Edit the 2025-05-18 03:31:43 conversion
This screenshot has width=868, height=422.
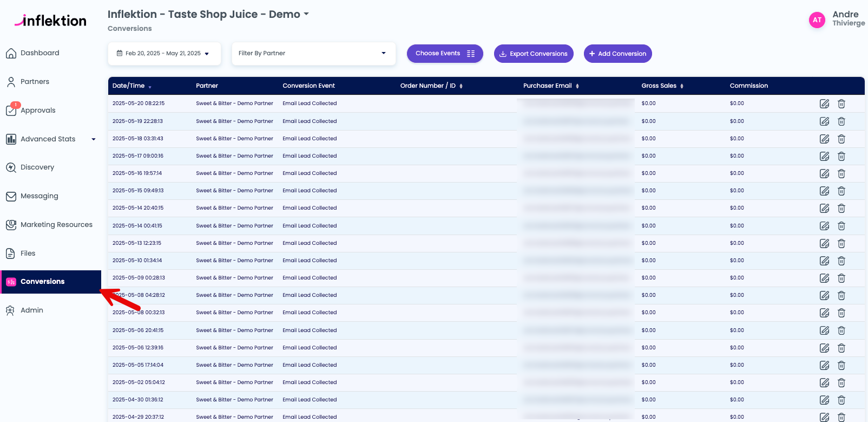pyautogui.click(x=824, y=139)
